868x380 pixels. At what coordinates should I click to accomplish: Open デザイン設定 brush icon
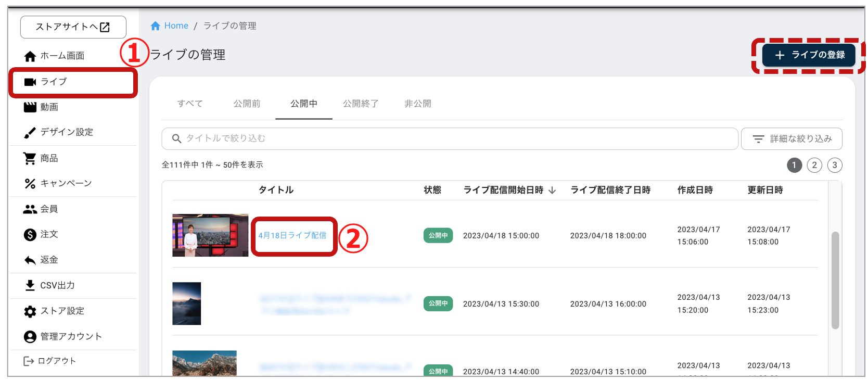30,133
